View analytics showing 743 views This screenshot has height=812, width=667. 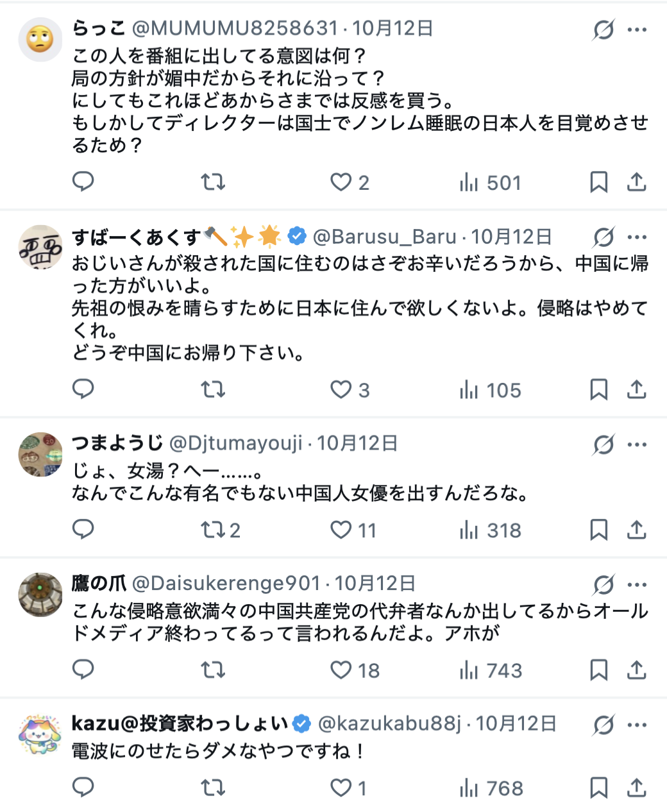pyautogui.click(x=491, y=670)
